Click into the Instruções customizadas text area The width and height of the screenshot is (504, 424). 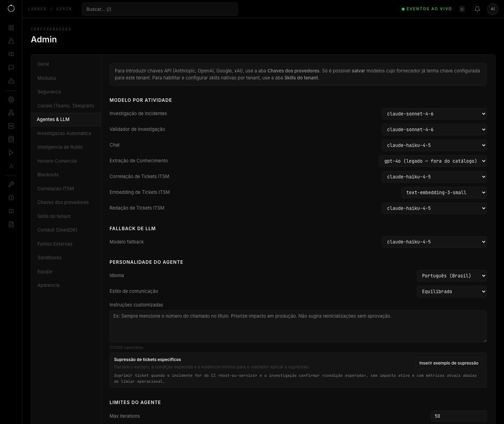(x=298, y=326)
